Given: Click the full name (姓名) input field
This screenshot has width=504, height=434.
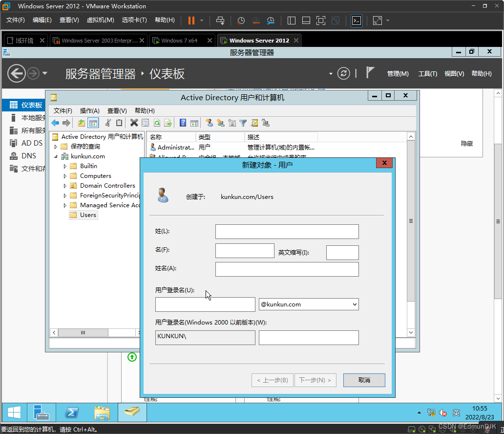Looking at the screenshot, I should (287, 269).
